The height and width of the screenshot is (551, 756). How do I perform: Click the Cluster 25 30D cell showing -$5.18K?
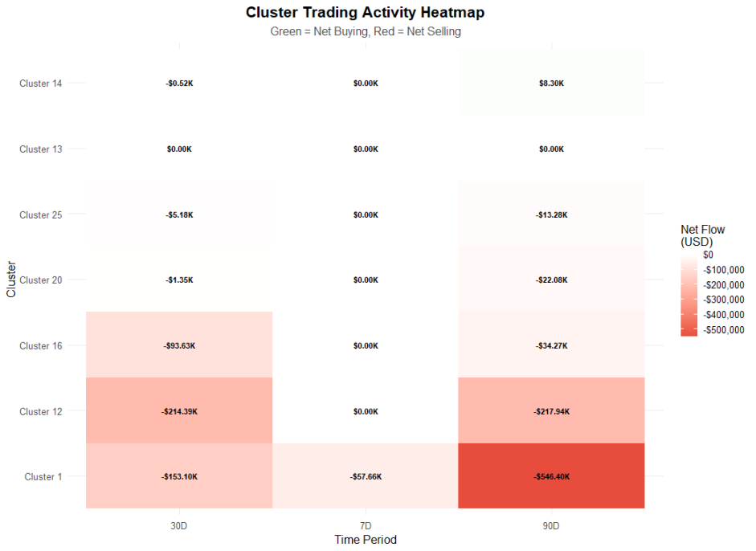(x=179, y=214)
